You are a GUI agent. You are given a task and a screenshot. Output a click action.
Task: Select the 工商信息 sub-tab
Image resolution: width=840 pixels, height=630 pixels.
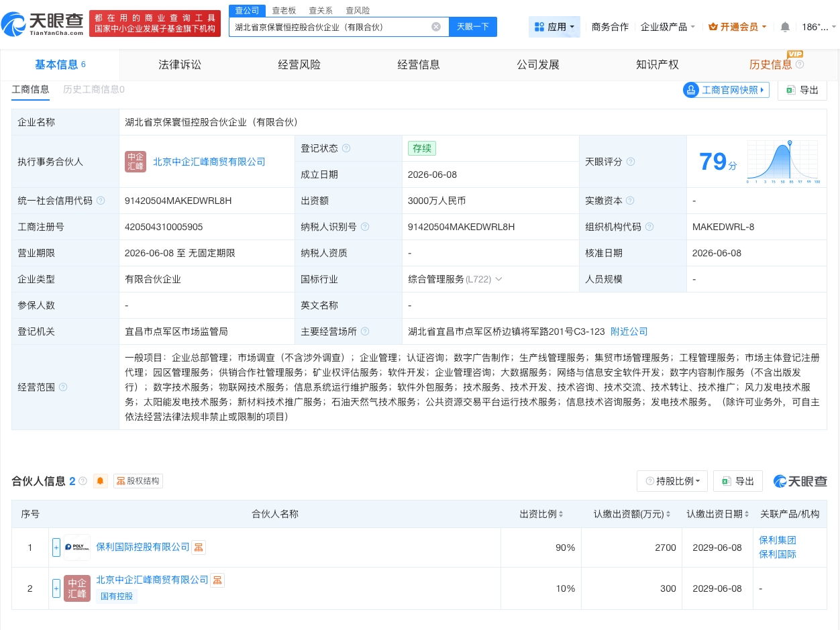tap(30, 89)
